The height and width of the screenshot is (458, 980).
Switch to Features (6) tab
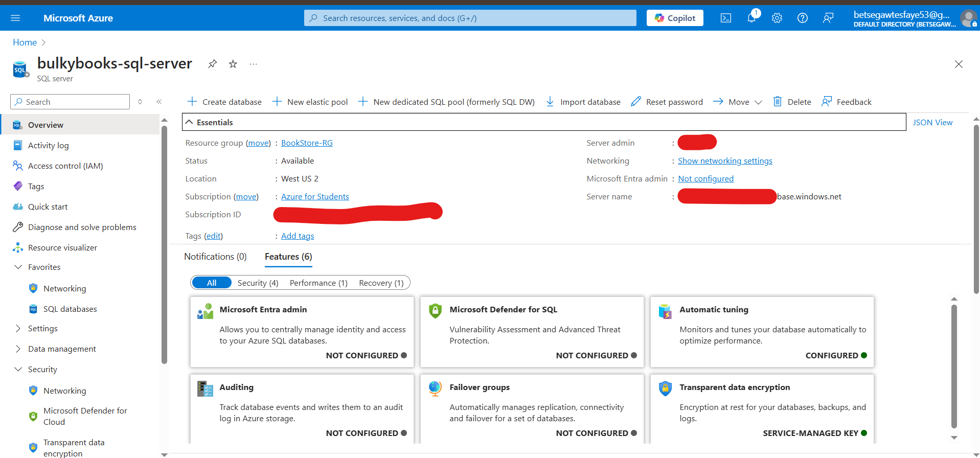(288, 257)
